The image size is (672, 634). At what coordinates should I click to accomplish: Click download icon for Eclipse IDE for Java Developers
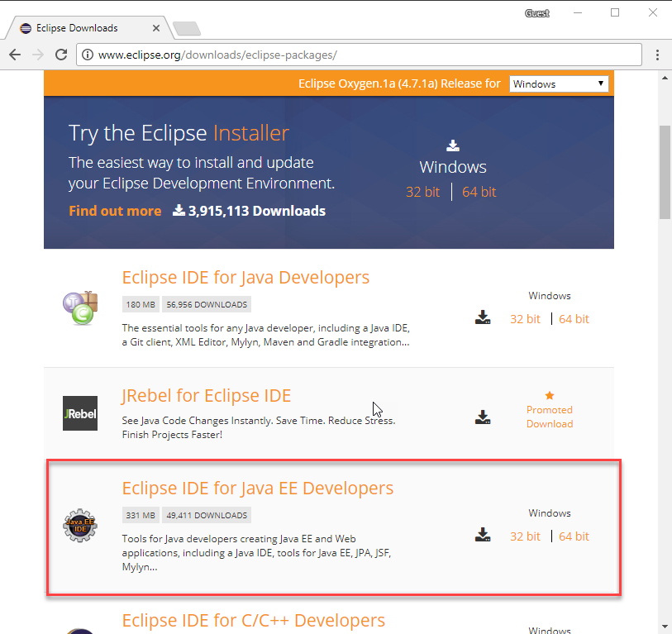coord(483,318)
